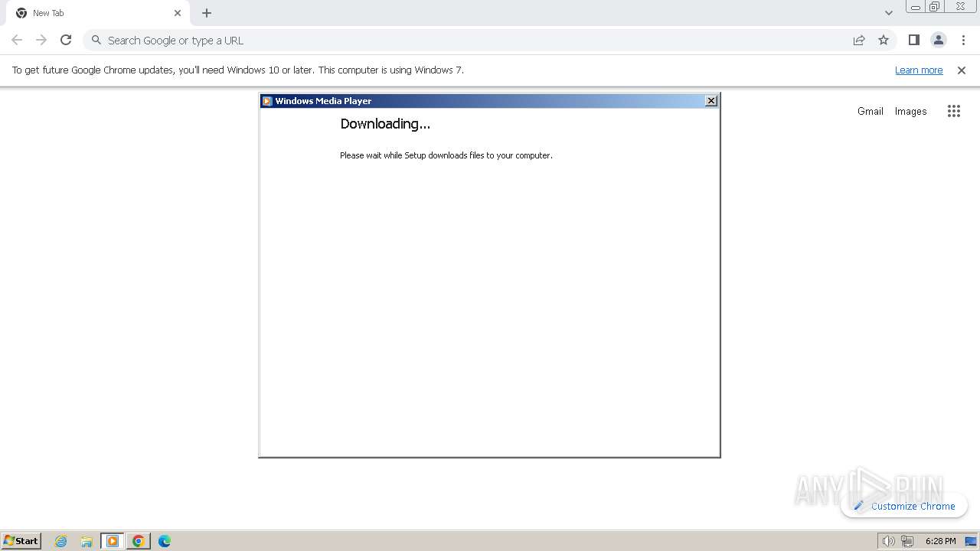Bookmark this tab with the star icon
Screen dimensions: 980x551
884,40
